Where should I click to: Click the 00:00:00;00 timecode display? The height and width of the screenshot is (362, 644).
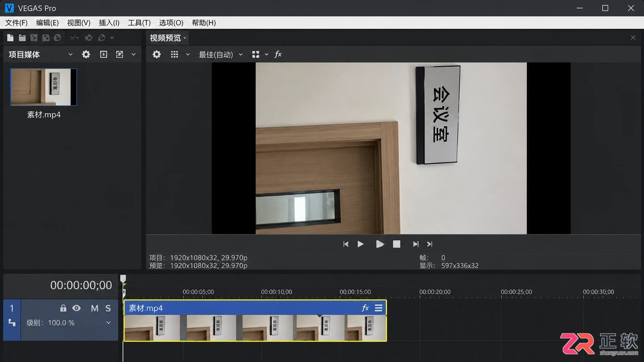pyautogui.click(x=81, y=285)
